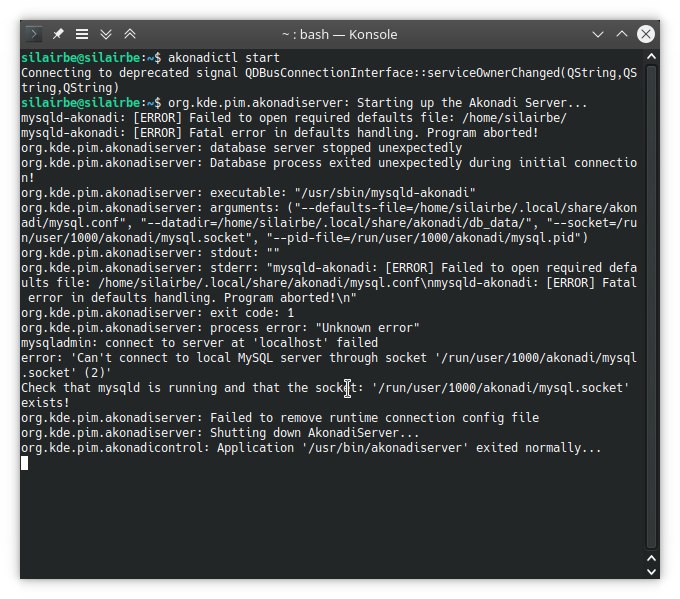Keep window below others via the double down chevron
This screenshot has height=599, width=680.
[106, 34]
